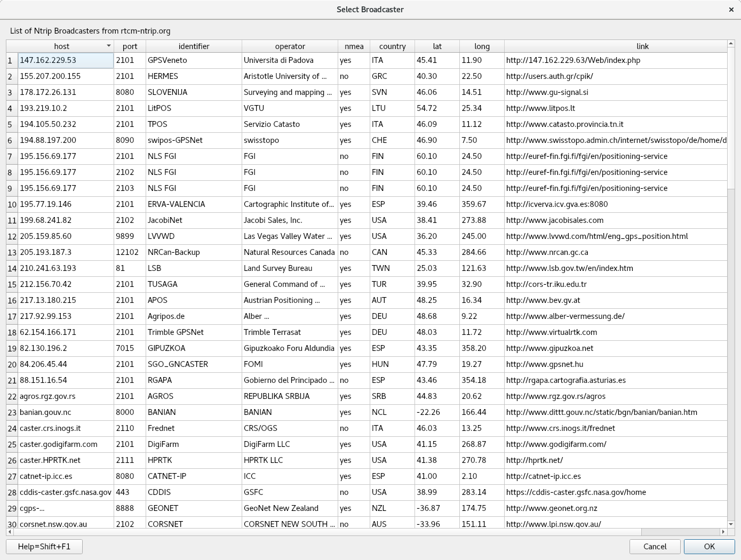Close the Select Broadcaster dialog

point(731,10)
